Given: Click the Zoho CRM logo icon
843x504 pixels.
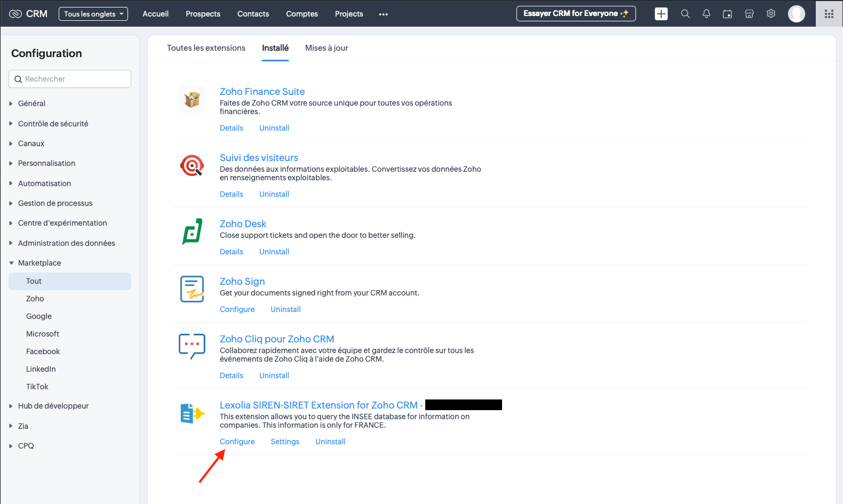Looking at the screenshot, I should 15,14.
